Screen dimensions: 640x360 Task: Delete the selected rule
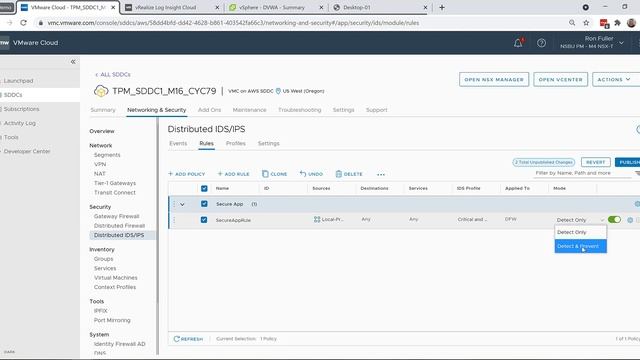point(349,174)
